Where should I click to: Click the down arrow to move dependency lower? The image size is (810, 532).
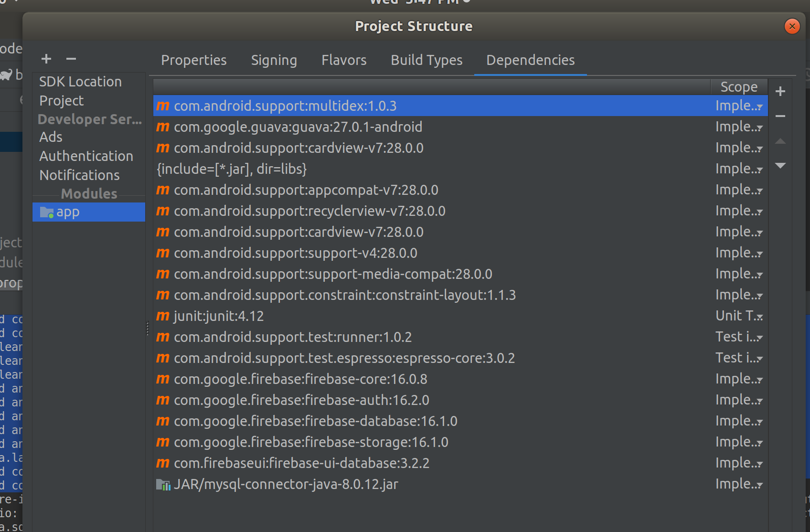pyautogui.click(x=780, y=166)
